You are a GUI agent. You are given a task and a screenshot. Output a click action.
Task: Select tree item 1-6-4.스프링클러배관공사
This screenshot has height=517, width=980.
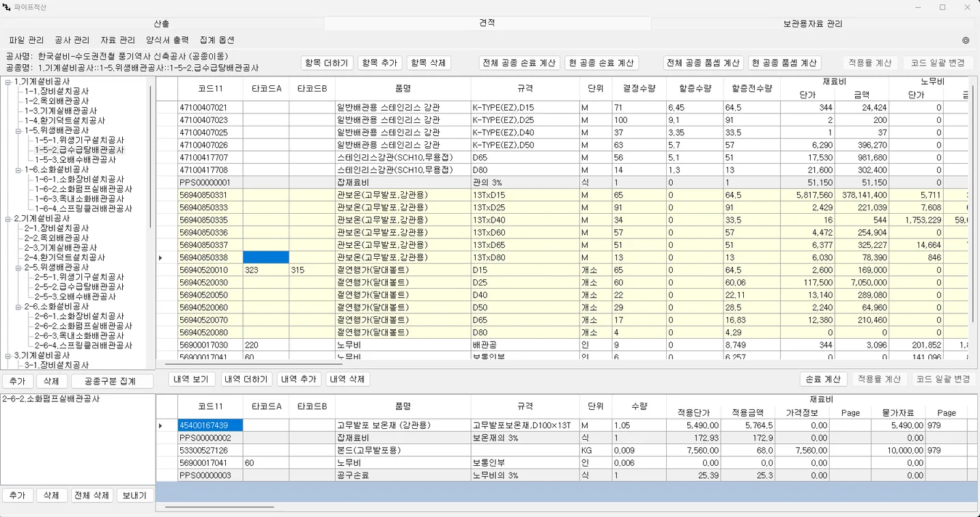pyautogui.click(x=84, y=208)
